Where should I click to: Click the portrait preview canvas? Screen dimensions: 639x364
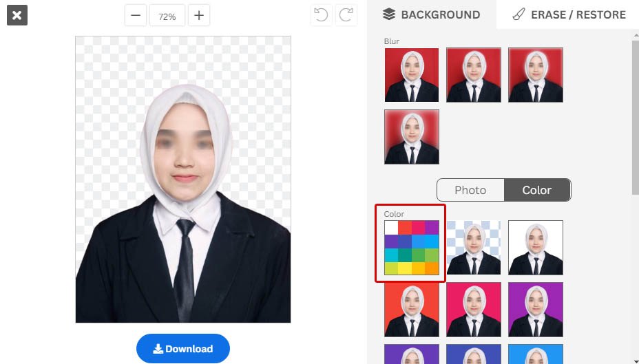pos(183,179)
